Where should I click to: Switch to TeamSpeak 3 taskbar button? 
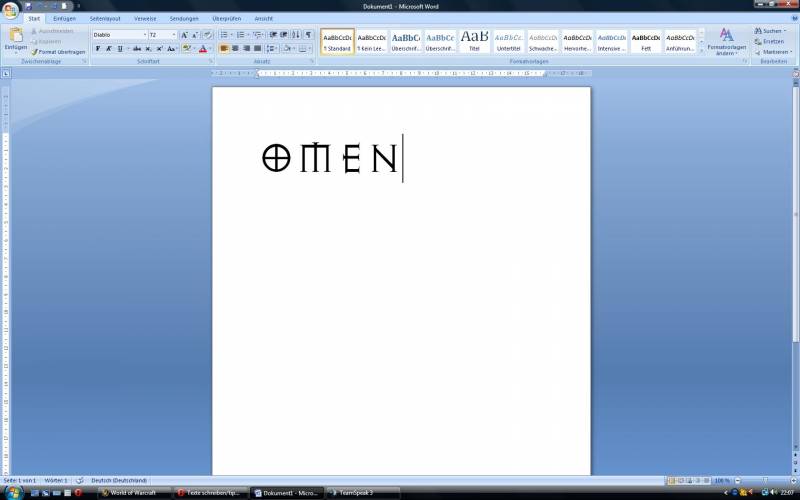click(x=363, y=493)
